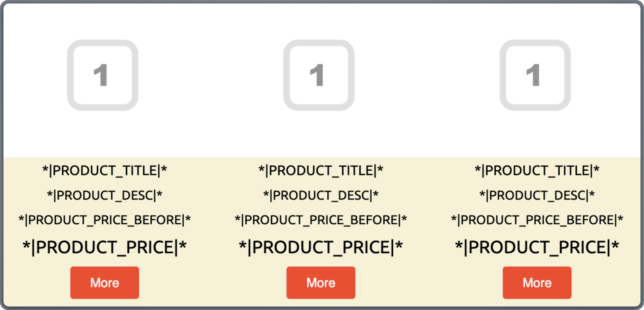Viewport: 644px width, 310px height.
Task: Click the middle More button
Action: point(321,282)
